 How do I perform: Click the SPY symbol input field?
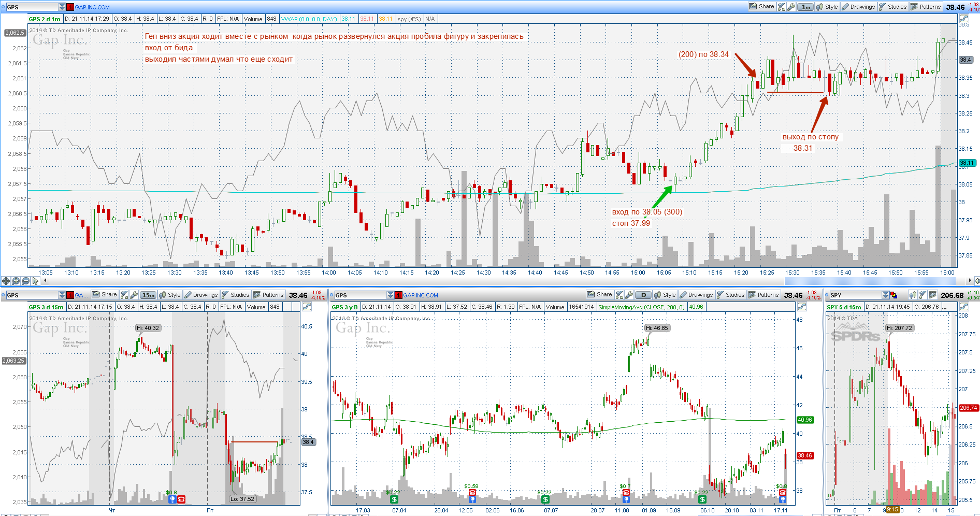tap(855, 295)
